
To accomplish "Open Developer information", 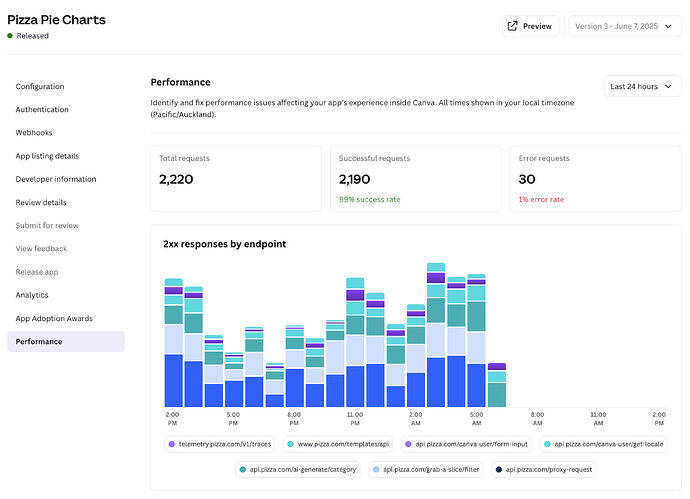I will (56, 179).
